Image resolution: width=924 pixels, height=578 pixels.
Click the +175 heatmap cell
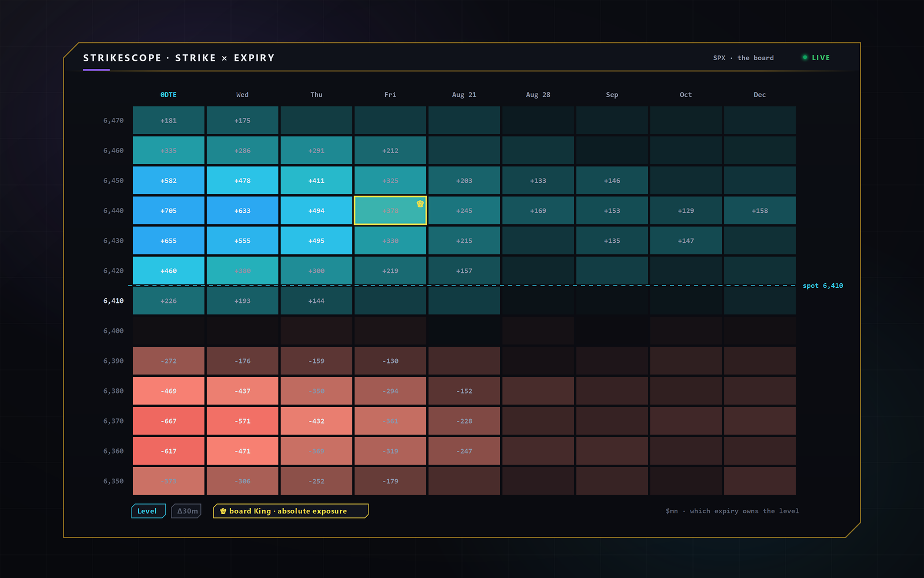coord(243,120)
